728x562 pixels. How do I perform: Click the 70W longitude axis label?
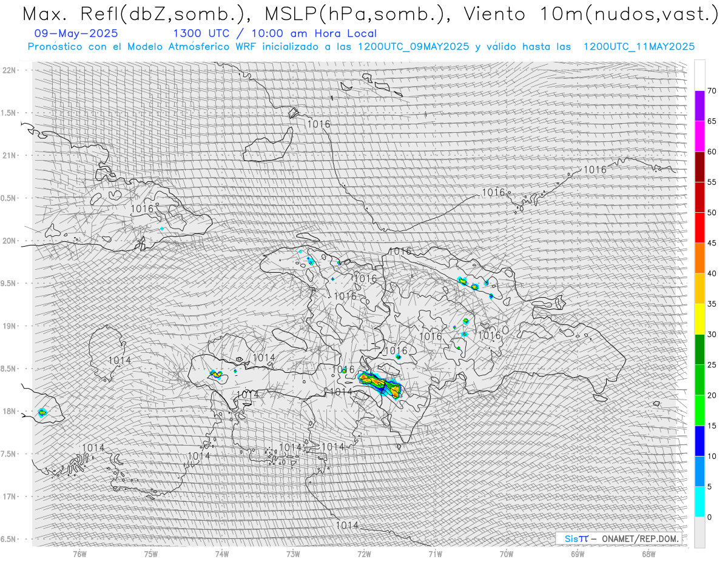point(507,553)
